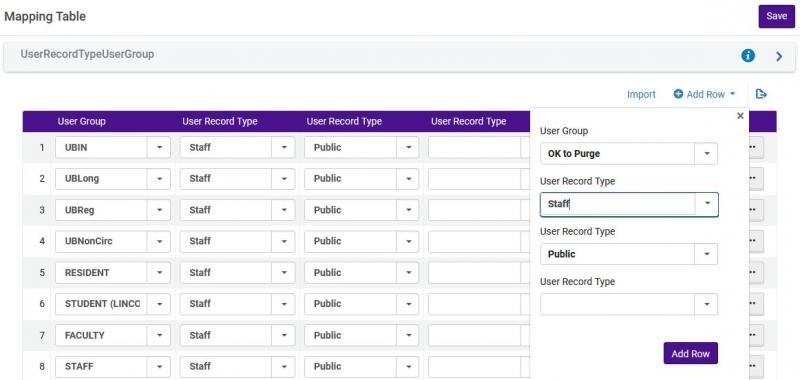
Task: Save the mapping table
Action: coord(777,16)
